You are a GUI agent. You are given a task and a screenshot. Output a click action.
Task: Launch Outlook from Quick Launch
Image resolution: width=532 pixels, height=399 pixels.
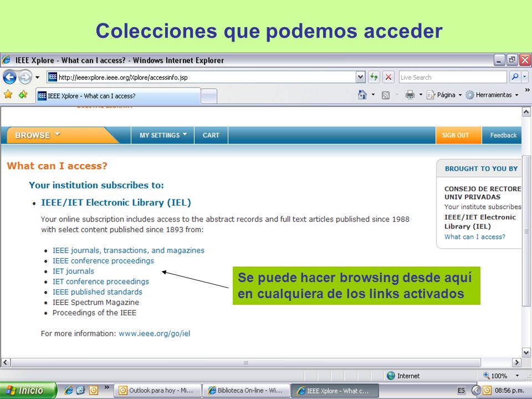93,391
